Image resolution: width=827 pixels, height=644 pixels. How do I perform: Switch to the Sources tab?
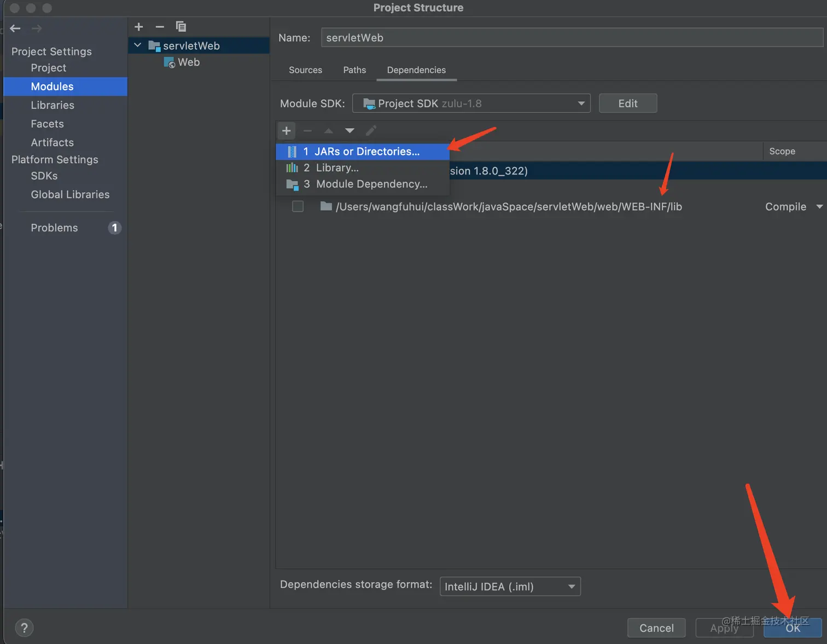click(305, 70)
